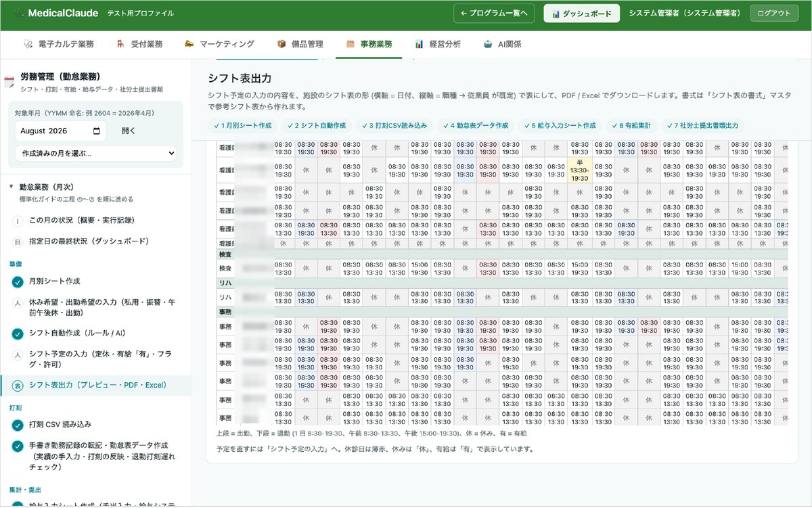Click the megaphone icon of マーケティング
812x508 pixels.
[x=189, y=44]
